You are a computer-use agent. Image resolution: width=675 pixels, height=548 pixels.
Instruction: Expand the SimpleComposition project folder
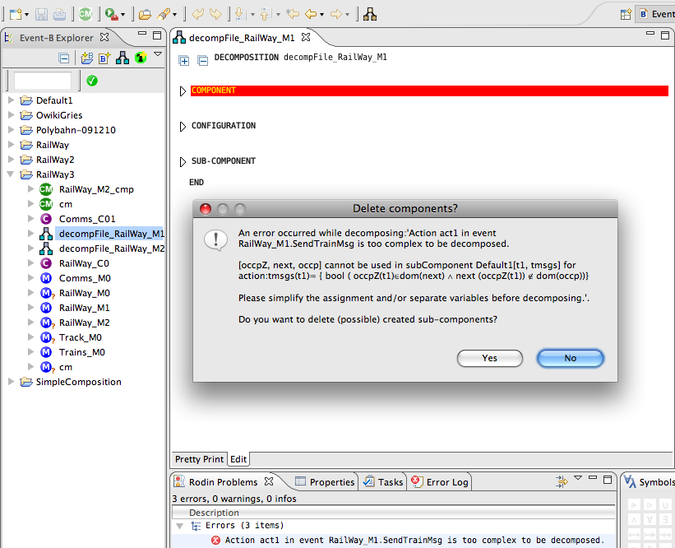pos(11,381)
